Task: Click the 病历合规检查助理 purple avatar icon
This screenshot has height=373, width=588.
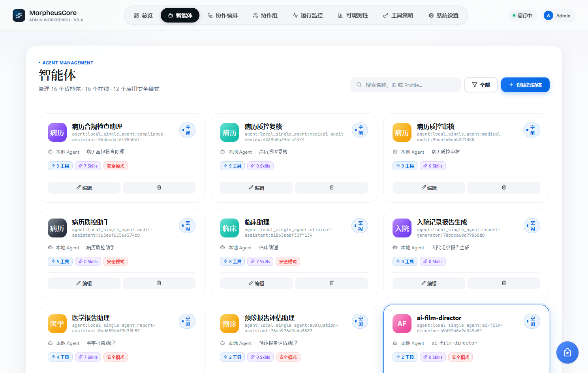Action: 57,132
